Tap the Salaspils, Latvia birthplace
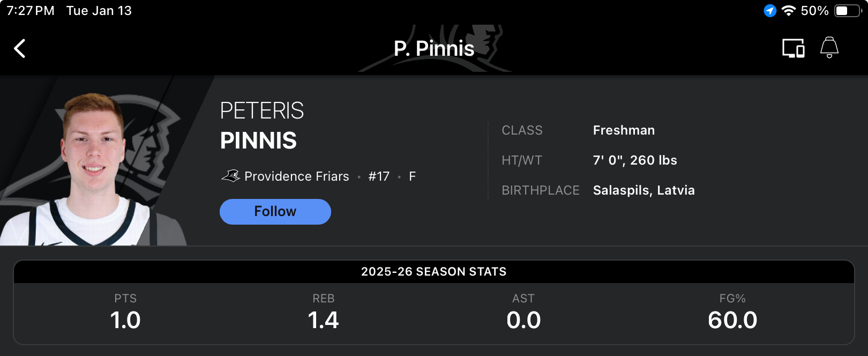 643,190
